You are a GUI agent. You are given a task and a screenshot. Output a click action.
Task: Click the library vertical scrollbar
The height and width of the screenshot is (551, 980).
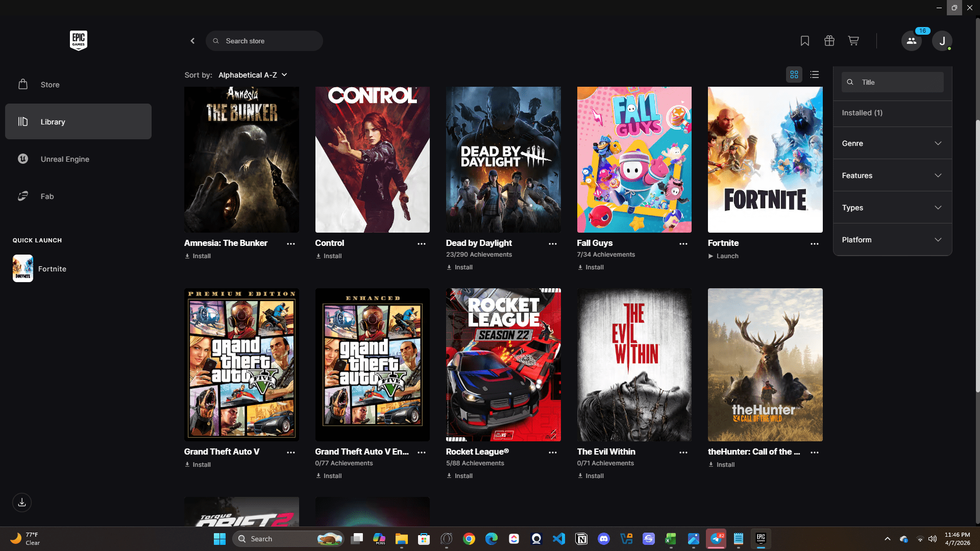(977, 255)
